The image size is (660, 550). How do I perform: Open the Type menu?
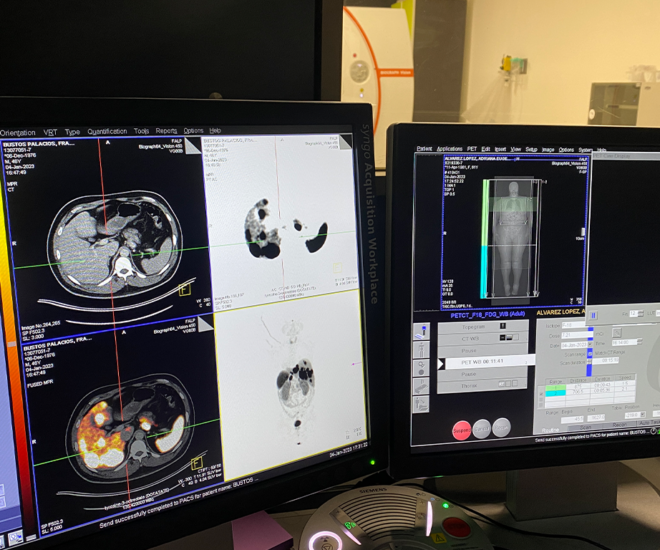[x=72, y=132]
